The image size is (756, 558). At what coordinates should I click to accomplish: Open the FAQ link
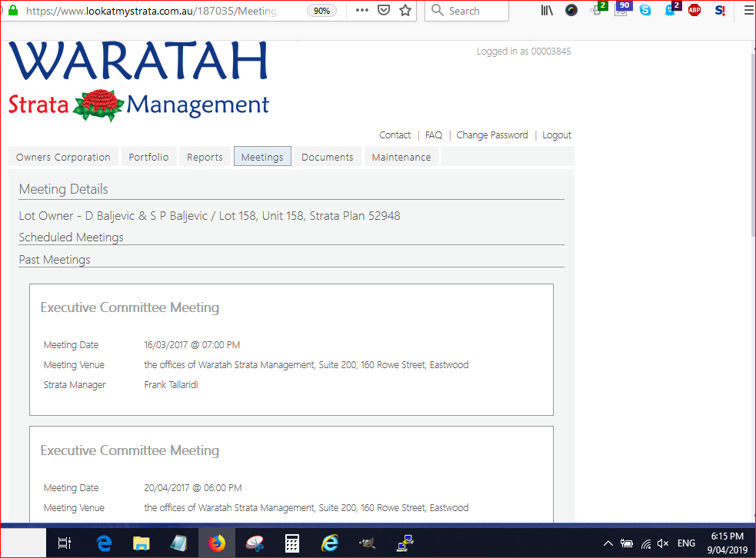click(x=434, y=135)
